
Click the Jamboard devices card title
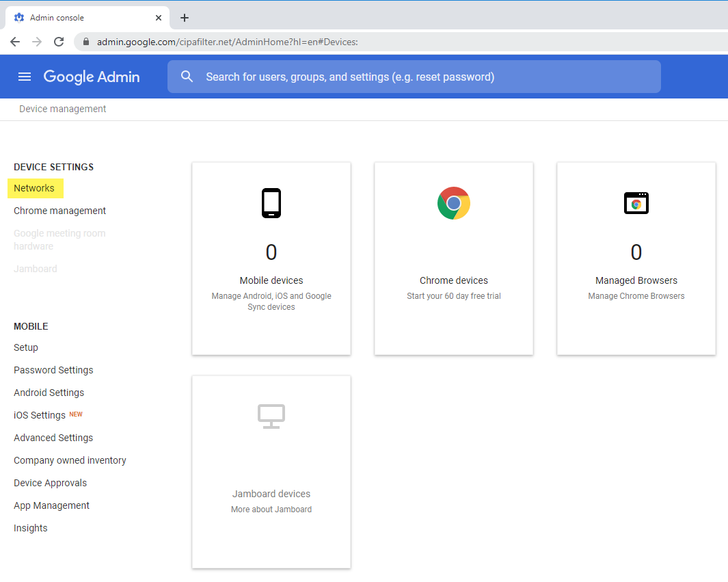pyautogui.click(x=271, y=494)
